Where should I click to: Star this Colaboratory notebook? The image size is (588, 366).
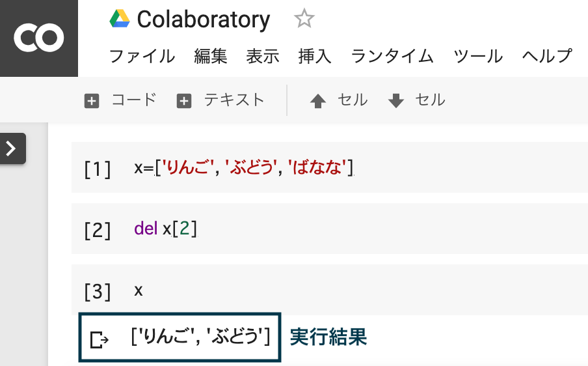304,19
